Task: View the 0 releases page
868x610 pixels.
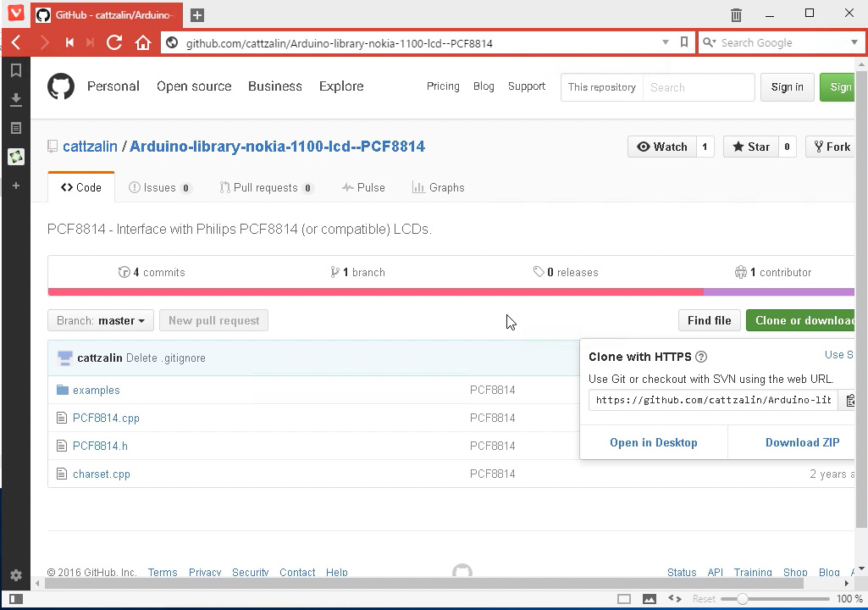Action: pyautogui.click(x=566, y=272)
